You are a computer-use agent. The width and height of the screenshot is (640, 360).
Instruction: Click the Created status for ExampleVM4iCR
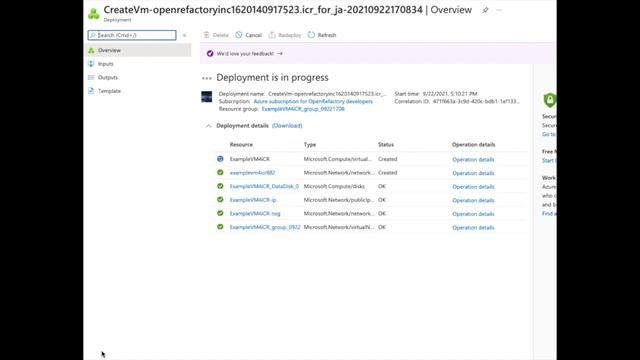coord(387,159)
